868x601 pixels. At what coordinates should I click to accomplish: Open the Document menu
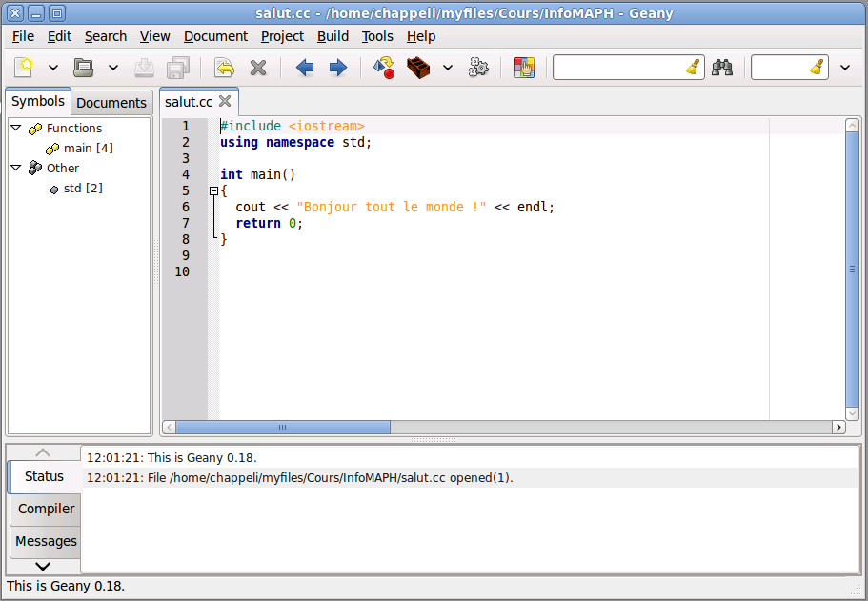coord(215,36)
